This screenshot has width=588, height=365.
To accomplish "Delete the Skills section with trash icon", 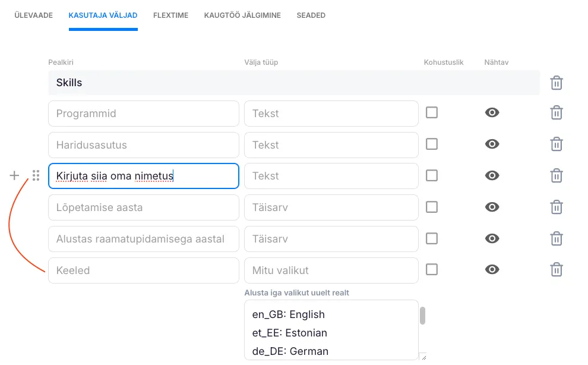I will tap(556, 83).
